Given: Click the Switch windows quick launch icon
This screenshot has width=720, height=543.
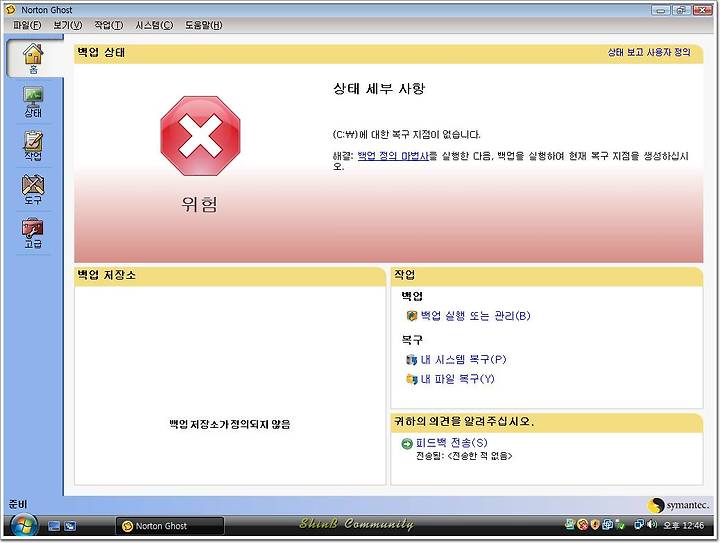Looking at the screenshot, I should coord(70,526).
